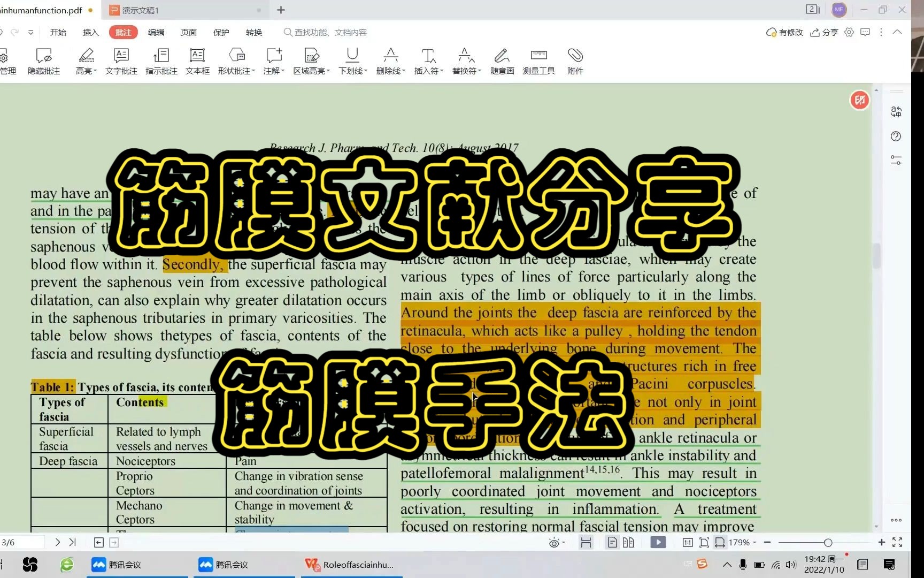Open the 转换 menu tab

254,32
